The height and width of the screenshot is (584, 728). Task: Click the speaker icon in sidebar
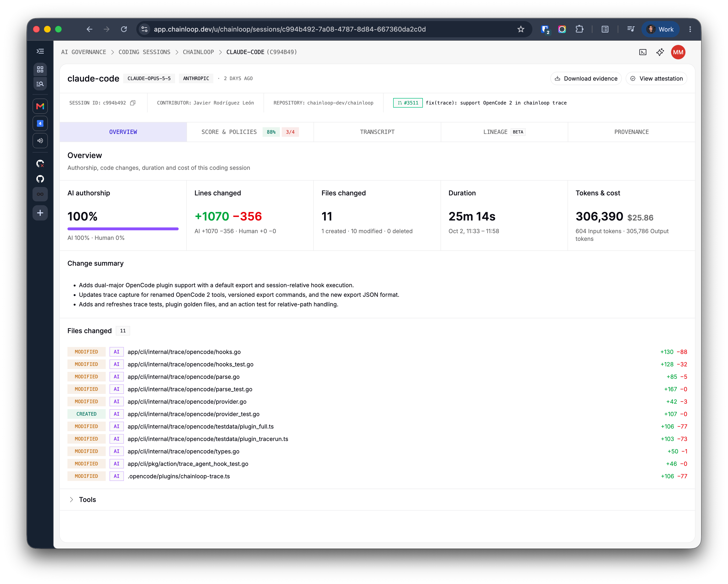pyautogui.click(x=40, y=141)
